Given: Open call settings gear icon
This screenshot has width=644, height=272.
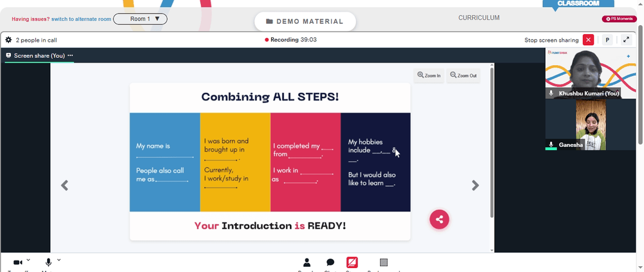Looking at the screenshot, I should [x=8, y=40].
